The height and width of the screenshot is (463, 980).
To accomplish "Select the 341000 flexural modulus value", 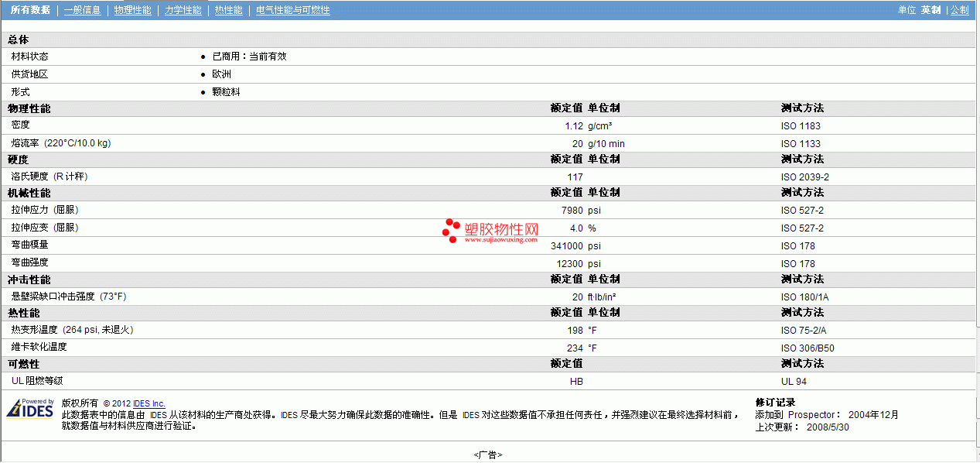I will click(x=567, y=245).
